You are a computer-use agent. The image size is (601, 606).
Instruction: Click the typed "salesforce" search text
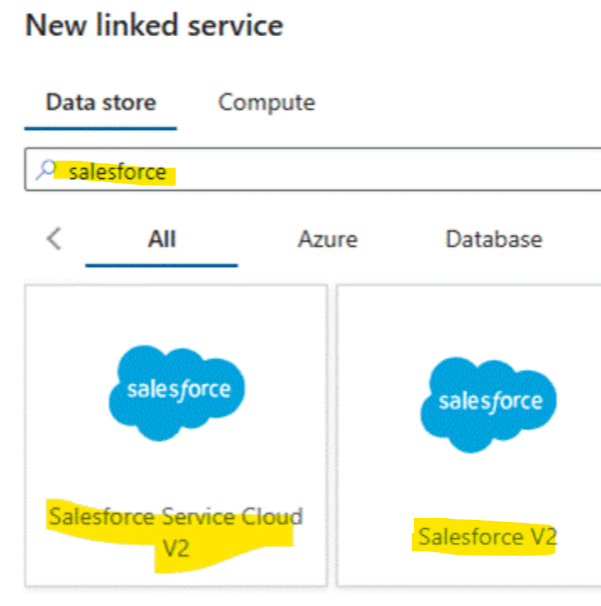118,172
